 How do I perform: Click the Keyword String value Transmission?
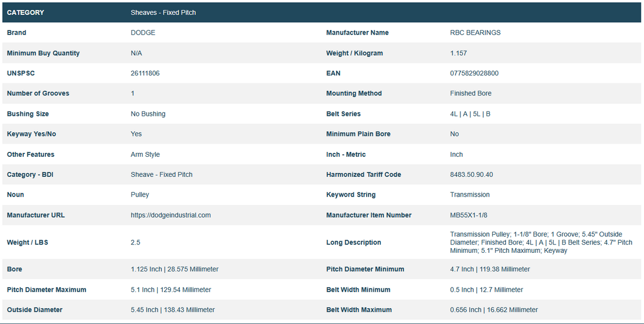point(469,195)
